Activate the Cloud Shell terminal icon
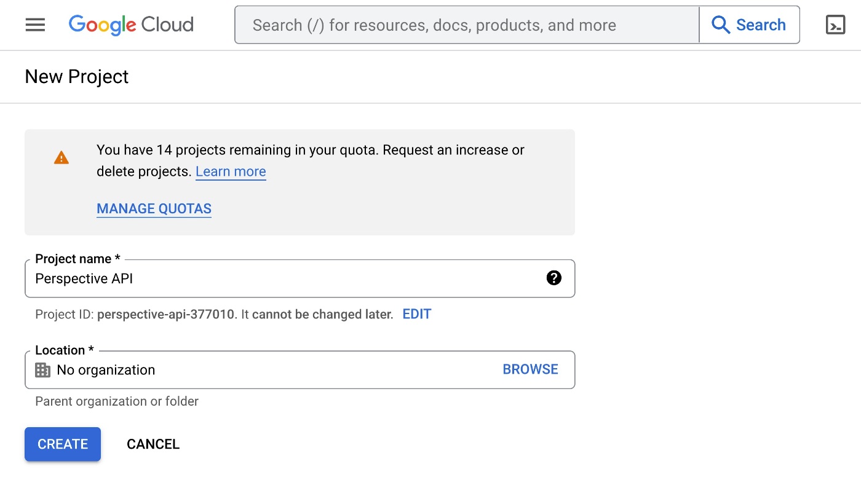Screen dimensions: 861x504 pos(835,25)
